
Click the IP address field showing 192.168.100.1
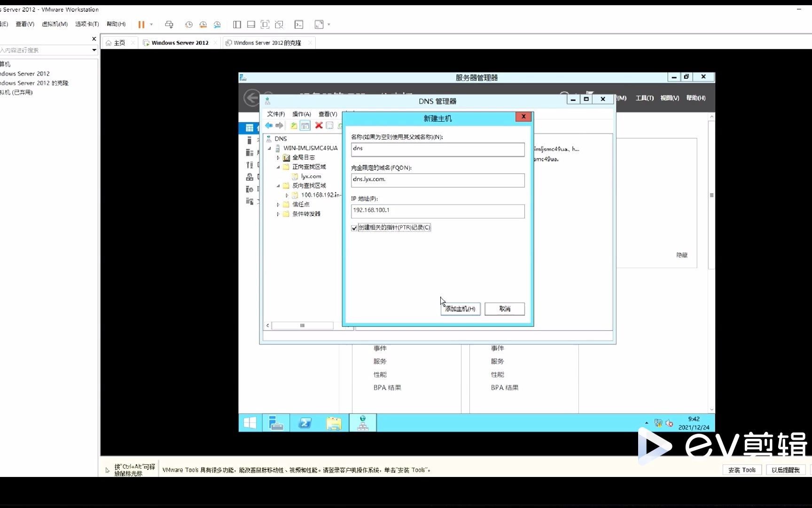click(x=437, y=211)
